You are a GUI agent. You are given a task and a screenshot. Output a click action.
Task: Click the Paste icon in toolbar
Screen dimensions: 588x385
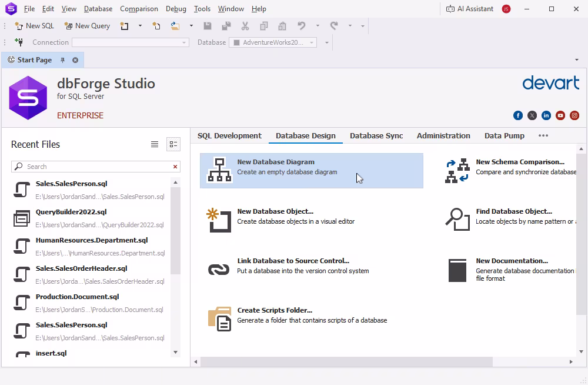coord(282,26)
